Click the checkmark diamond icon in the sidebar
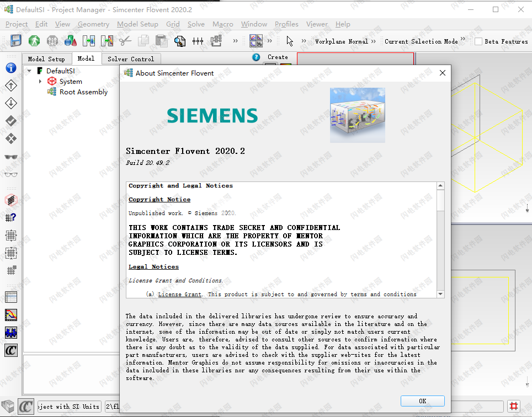 pos(11,121)
